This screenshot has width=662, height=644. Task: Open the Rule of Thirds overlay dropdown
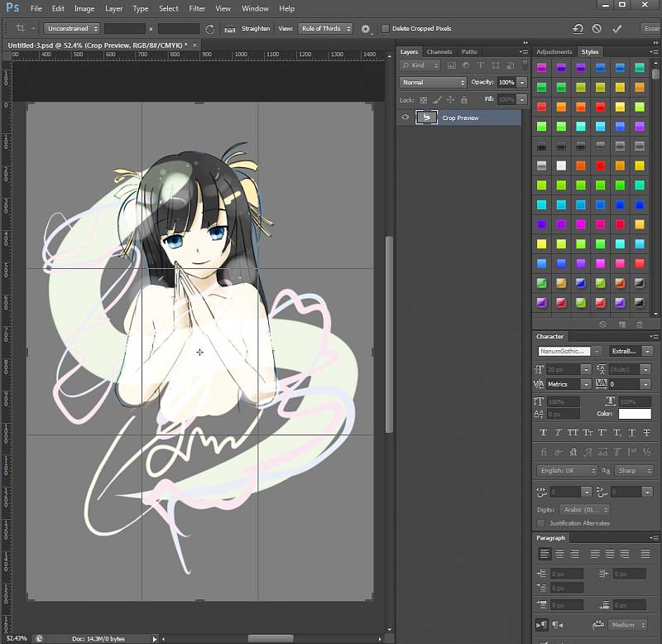325,28
